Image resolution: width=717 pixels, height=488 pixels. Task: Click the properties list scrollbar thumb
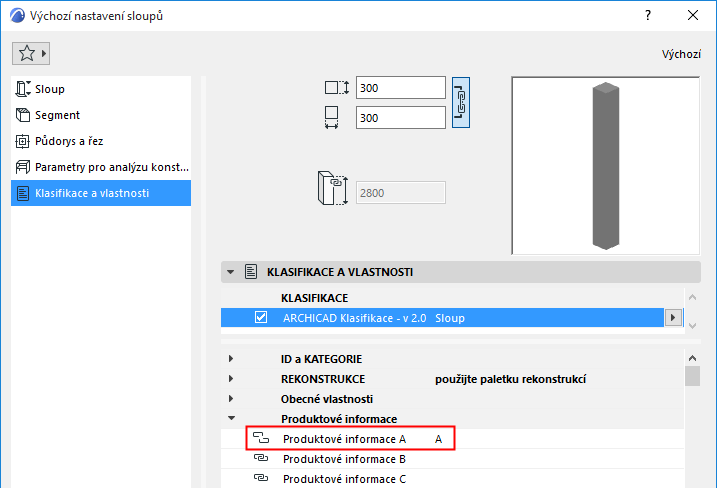click(x=692, y=376)
